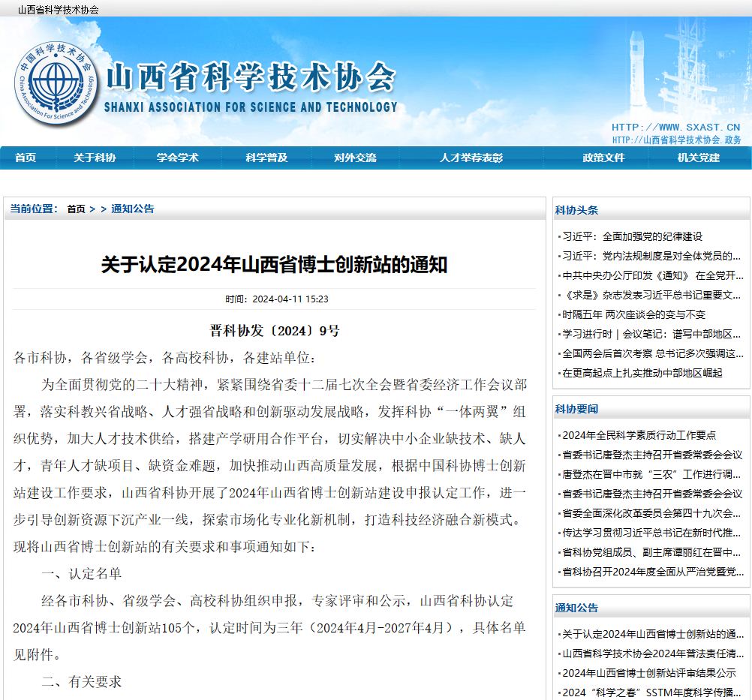This screenshot has height=700, width=752.
Task: Open 省科协召开2024年度全面从严治党 link
Action: [653, 572]
